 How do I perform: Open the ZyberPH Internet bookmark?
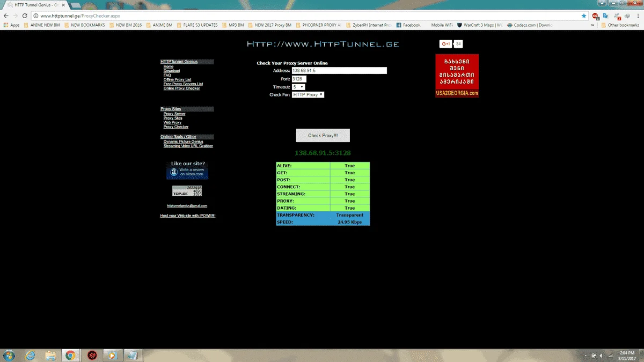[369, 25]
